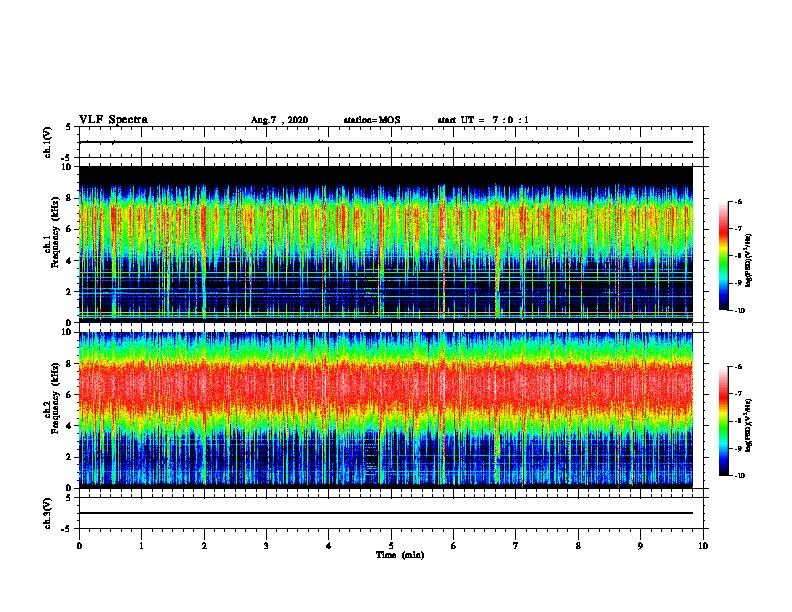792x612 pixels.
Task: Click the "ch.3(V)" waveform axis label
Action: click(x=48, y=513)
